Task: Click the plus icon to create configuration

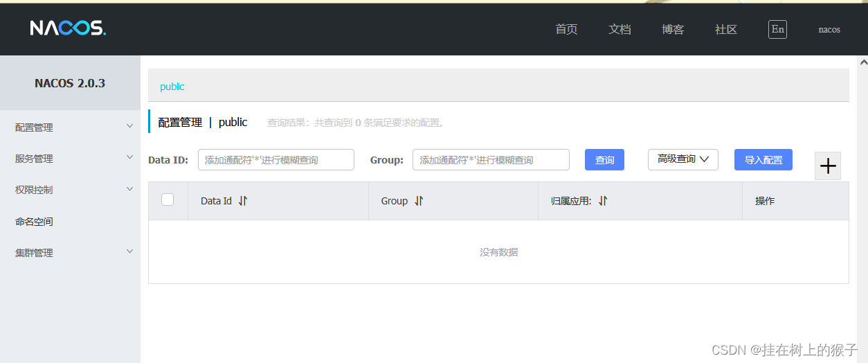Action: (828, 166)
